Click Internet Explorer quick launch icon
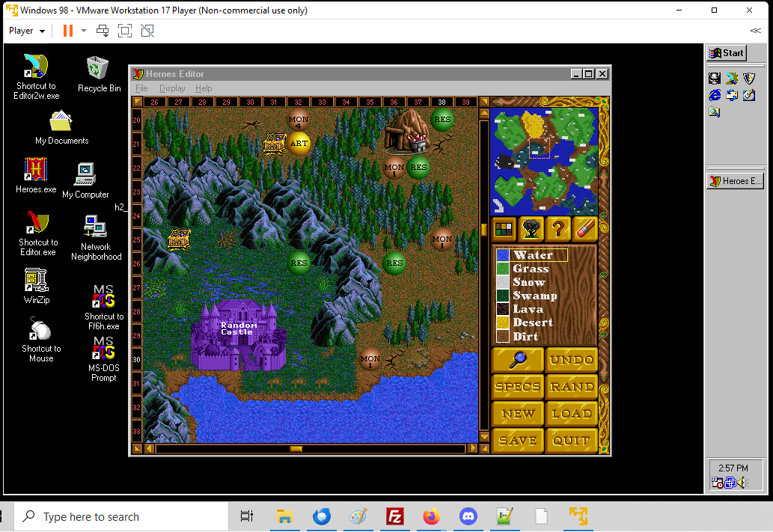Image resolution: width=773 pixels, height=532 pixels. coord(715,96)
